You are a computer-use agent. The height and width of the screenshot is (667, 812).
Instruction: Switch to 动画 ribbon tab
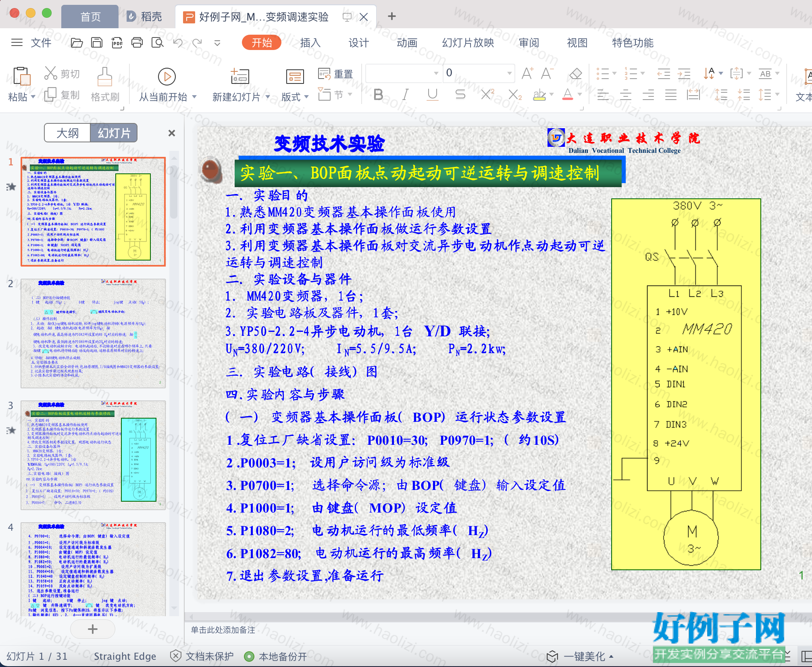(x=407, y=42)
